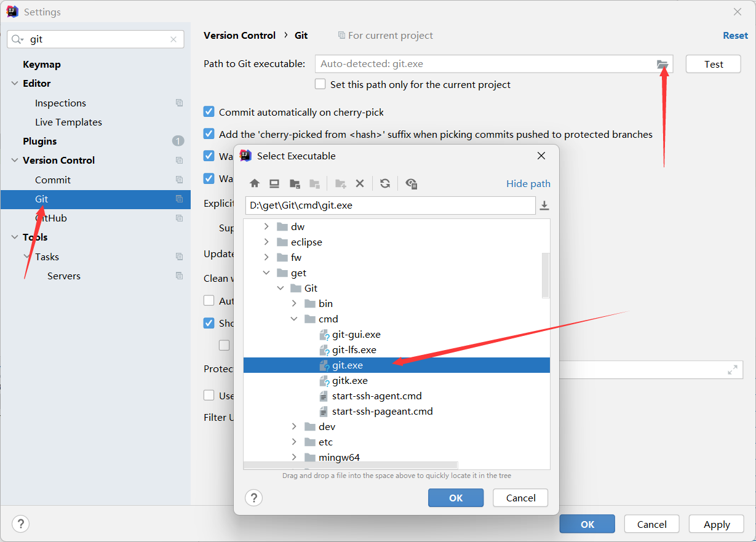The image size is (756, 542).
Task: Select gitk.exe file in tree
Action: (x=349, y=381)
